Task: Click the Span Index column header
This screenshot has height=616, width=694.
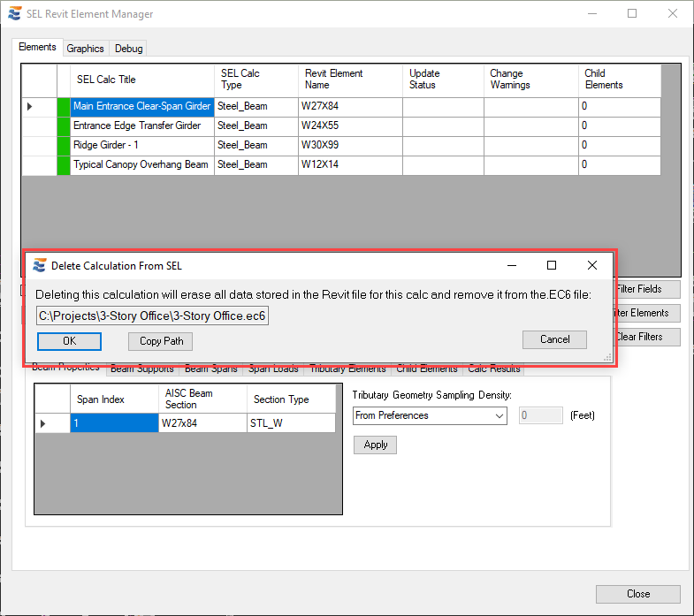Action: [x=114, y=399]
